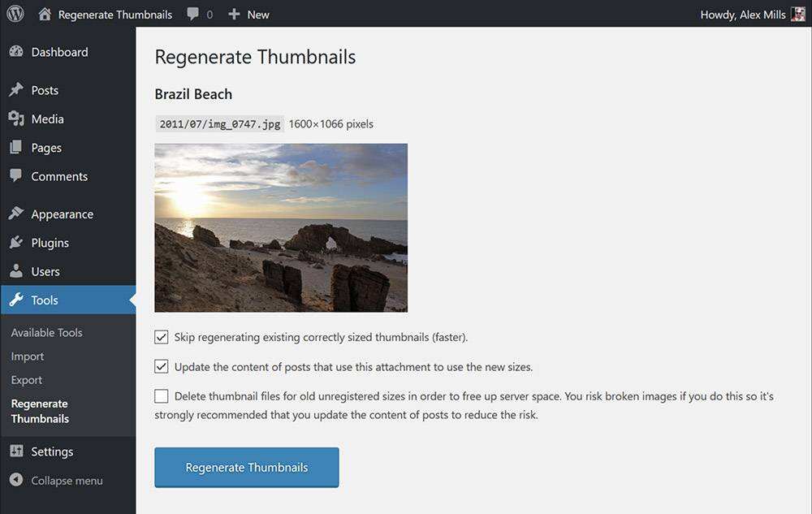
Task: Click the Dashboard gauge icon
Action: (16, 52)
